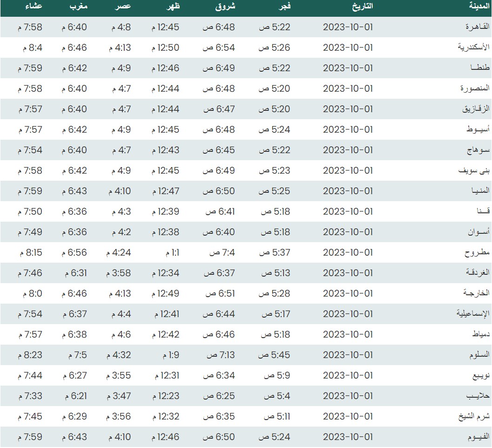Click نويبع Maghrib time 6:27 م

pos(74,375)
